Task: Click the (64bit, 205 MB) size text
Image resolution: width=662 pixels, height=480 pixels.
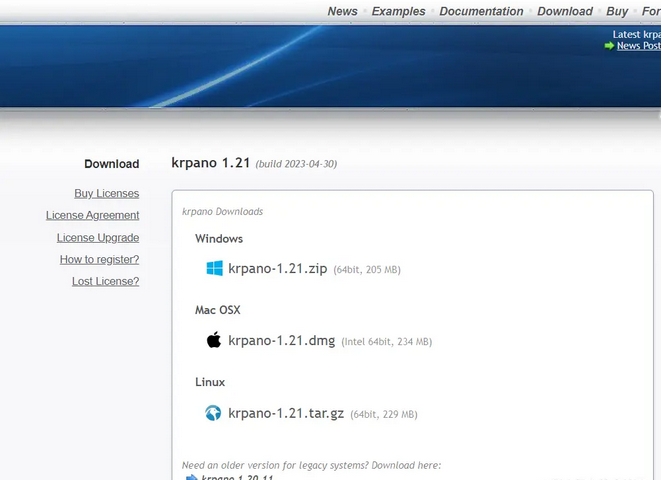Action: [367, 270]
